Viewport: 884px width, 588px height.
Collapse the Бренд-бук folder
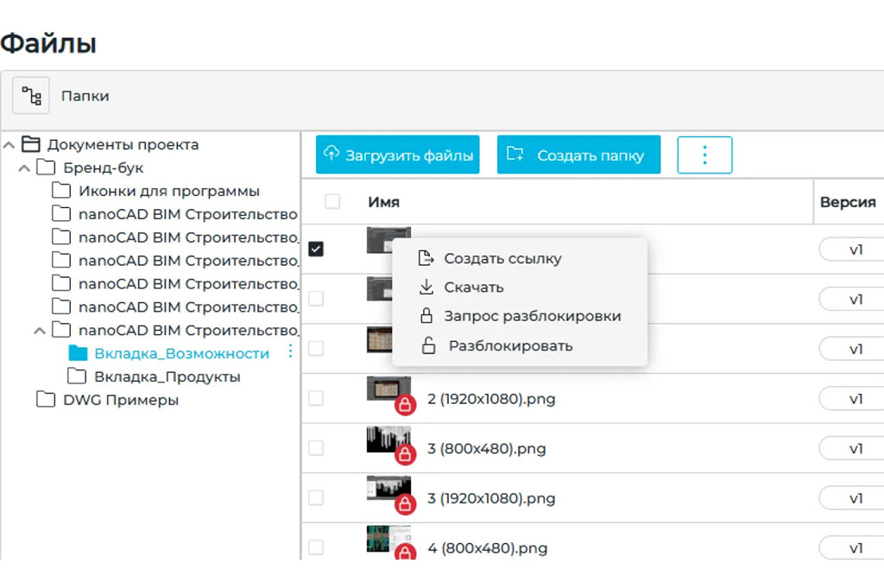pyautogui.click(x=25, y=168)
